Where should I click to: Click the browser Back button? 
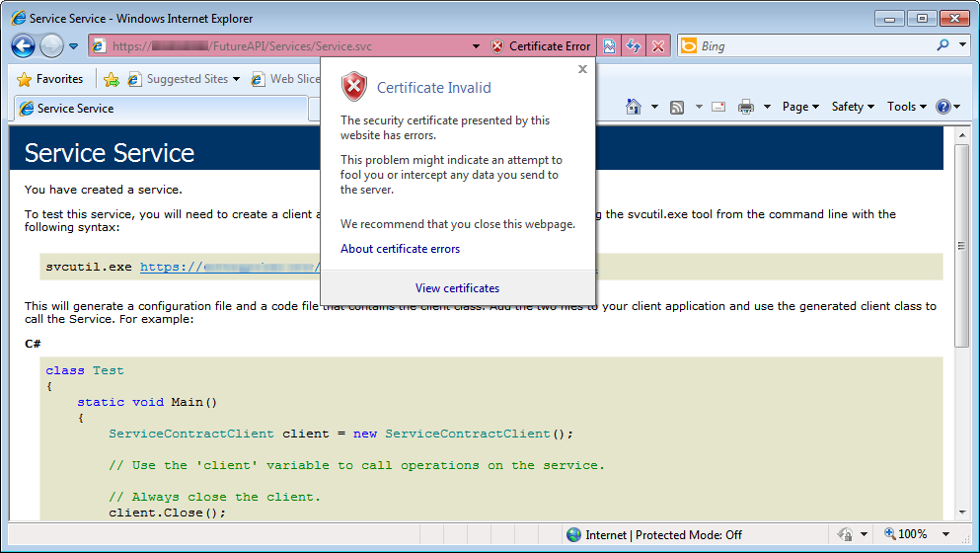click(x=24, y=46)
